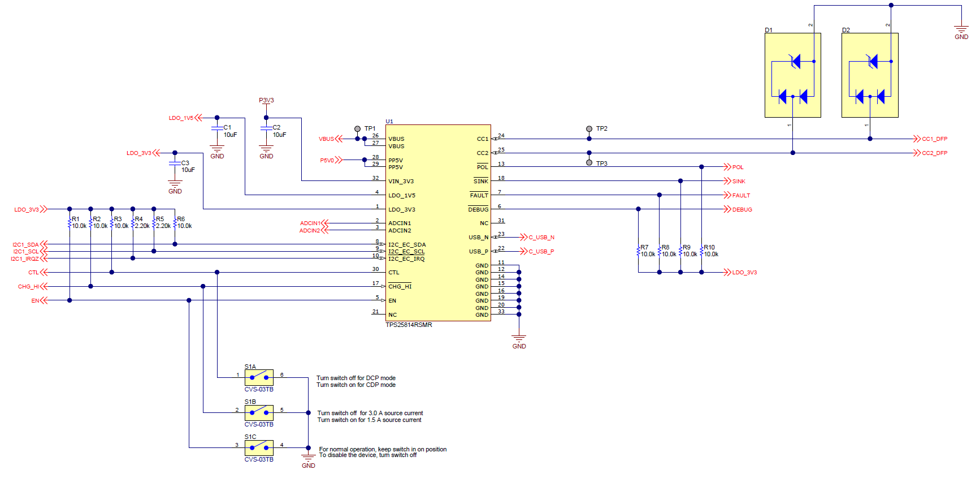This screenshot has height=478, width=980.
Task: Click the I2C_EC_IRQ pin name on U1
Action: (406, 259)
